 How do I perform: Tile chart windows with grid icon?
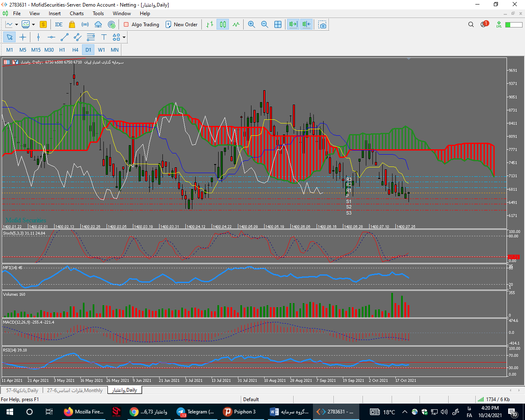[x=278, y=25]
